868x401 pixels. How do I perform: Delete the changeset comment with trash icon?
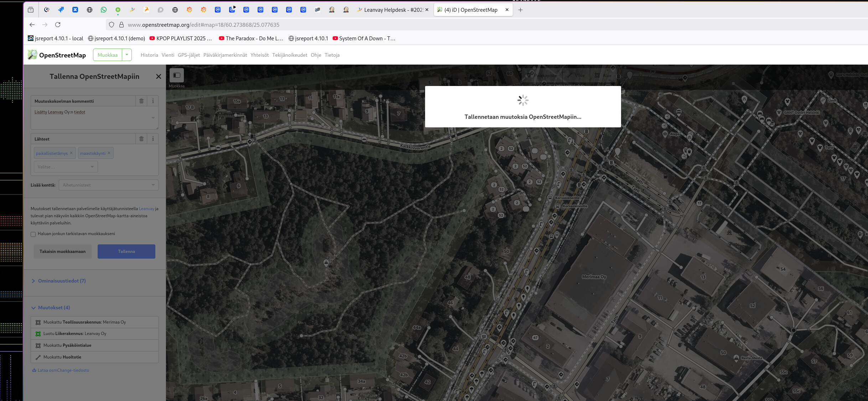(141, 101)
